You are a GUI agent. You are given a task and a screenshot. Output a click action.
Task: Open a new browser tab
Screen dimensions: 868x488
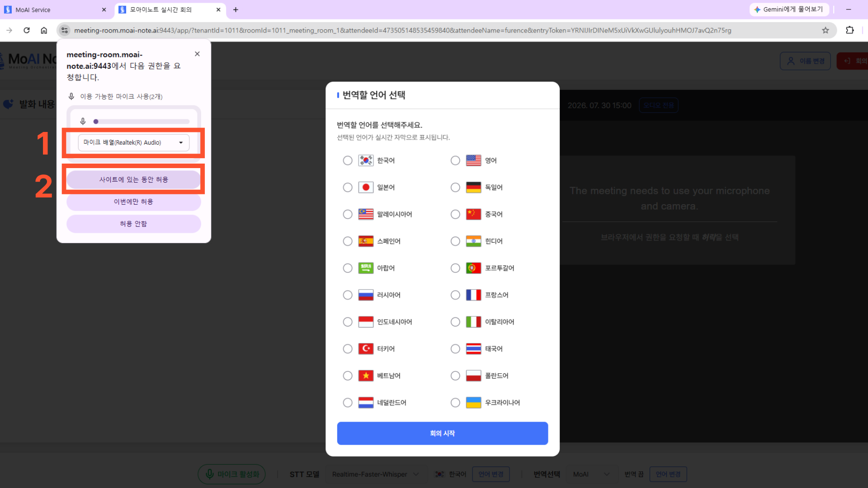236,9
